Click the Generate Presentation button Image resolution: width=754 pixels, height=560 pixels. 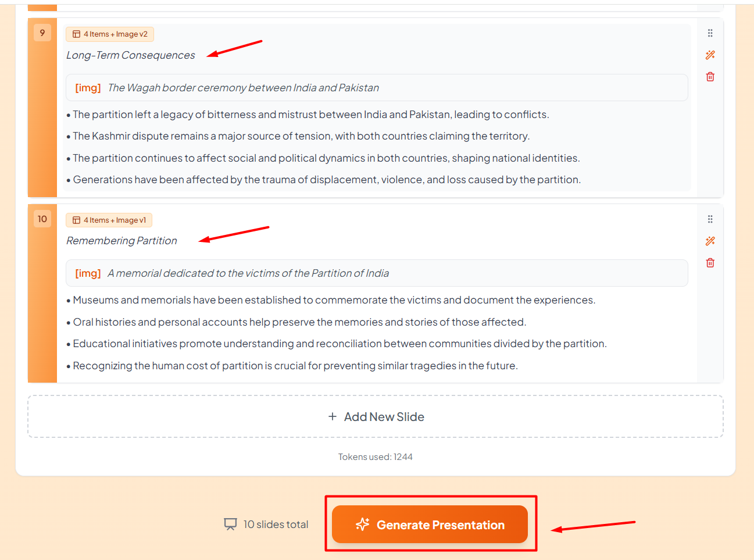[x=430, y=525]
